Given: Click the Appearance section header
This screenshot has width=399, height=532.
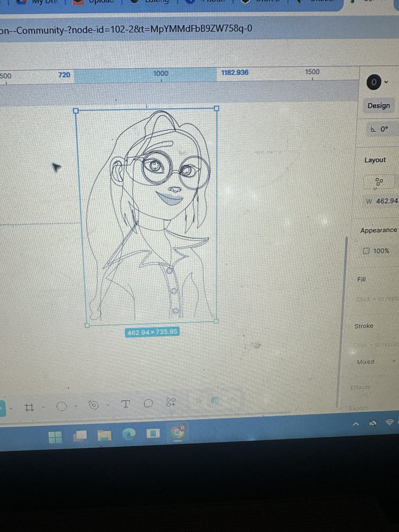Looking at the screenshot, I should click(x=379, y=231).
